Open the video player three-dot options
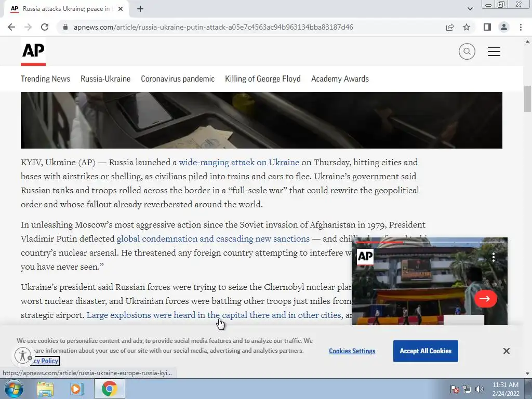 [494, 257]
